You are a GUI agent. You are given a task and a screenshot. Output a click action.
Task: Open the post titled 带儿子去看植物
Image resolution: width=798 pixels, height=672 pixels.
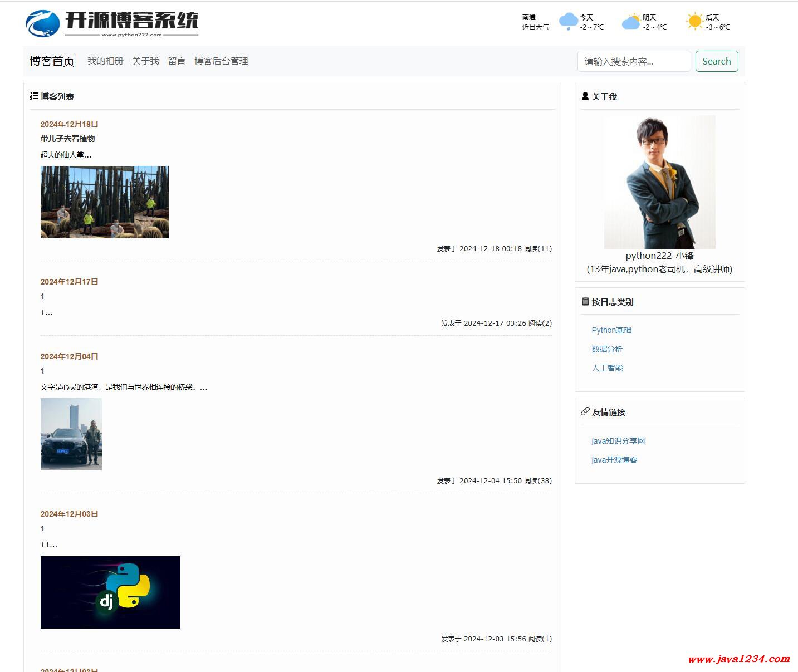point(67,139)
